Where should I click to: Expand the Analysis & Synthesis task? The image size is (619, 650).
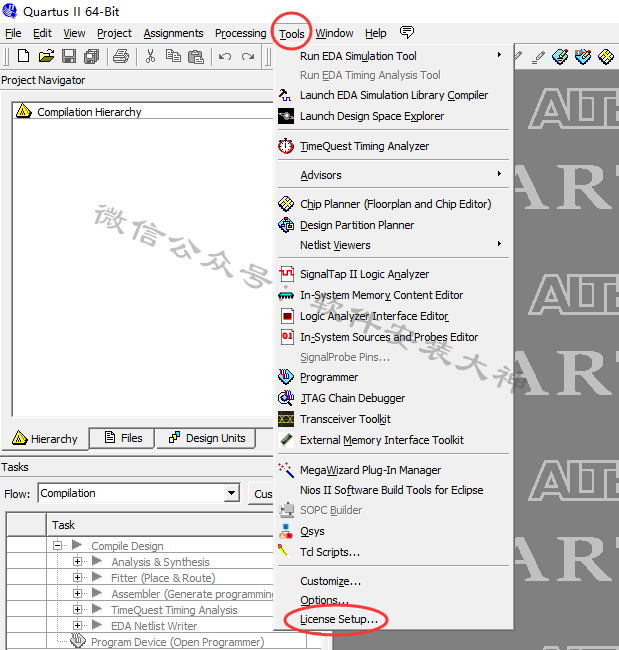click(77, 561)
